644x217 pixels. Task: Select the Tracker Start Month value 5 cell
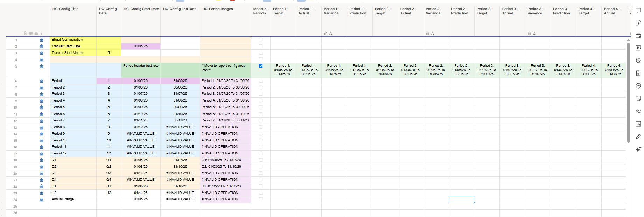[109, 53]
